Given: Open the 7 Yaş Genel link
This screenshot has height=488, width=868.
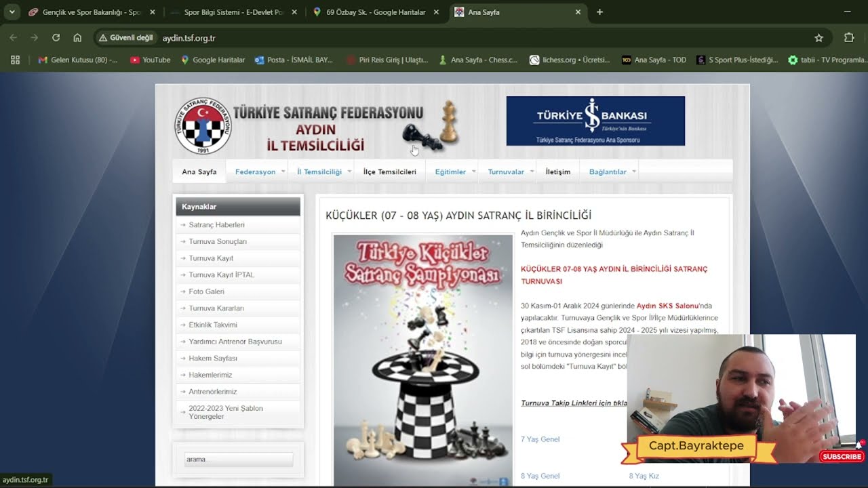Looking at the screenshot, I should (540, 439).
